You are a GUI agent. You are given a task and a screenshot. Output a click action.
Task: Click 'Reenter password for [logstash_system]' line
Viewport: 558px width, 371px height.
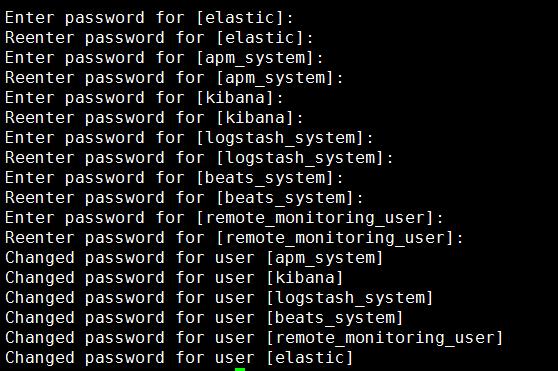199,158
